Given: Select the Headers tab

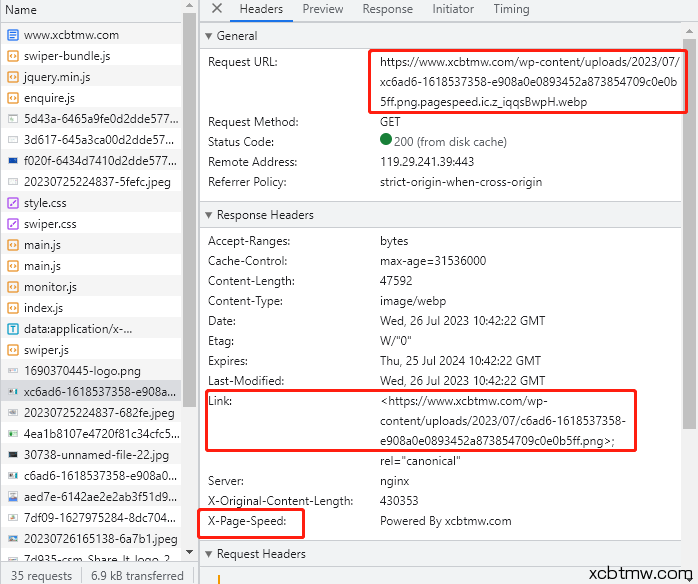Looking at the screenshot, I should coord(261,9).
